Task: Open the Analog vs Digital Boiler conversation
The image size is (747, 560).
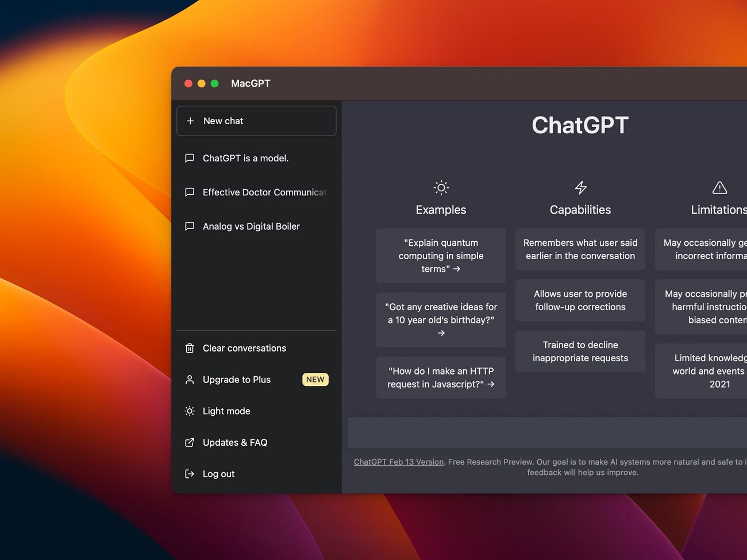Action: (256, 226)
